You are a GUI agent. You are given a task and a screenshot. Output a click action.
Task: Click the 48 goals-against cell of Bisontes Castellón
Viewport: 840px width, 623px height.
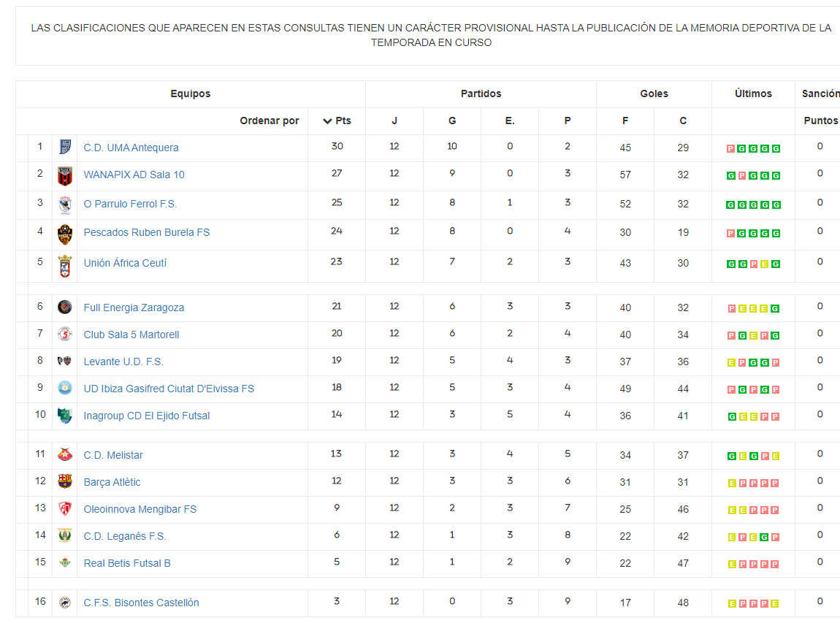tap(683, 603)
